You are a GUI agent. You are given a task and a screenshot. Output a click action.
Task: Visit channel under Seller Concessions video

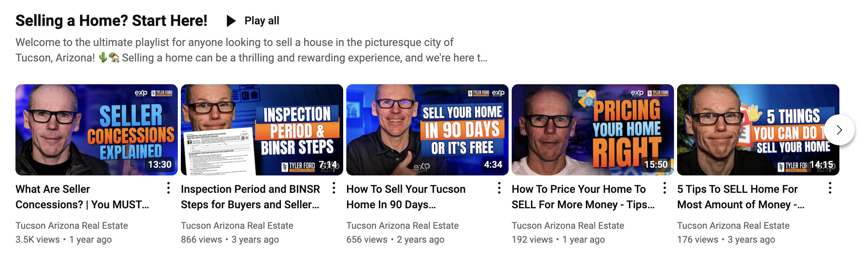click(x=71, y=226)
